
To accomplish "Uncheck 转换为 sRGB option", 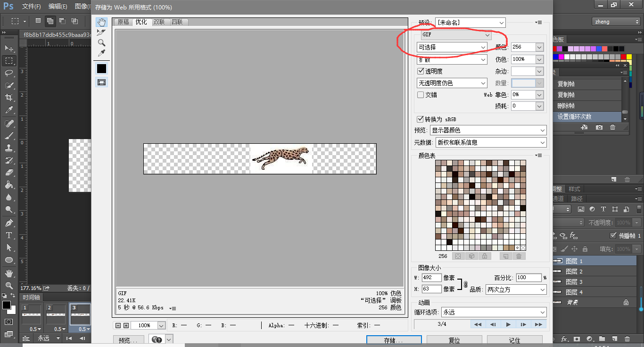I will (x=421, y=119).
